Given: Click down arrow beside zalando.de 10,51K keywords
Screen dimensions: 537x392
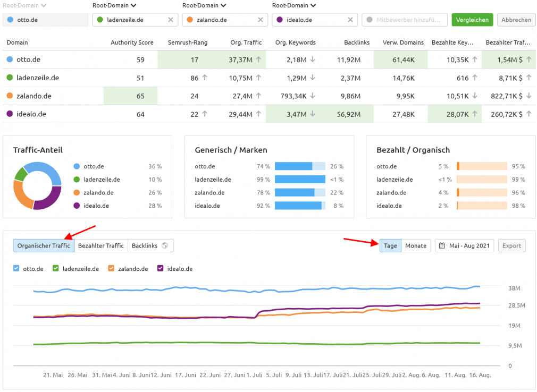Looking at the screenshot, I should (475, 96).
